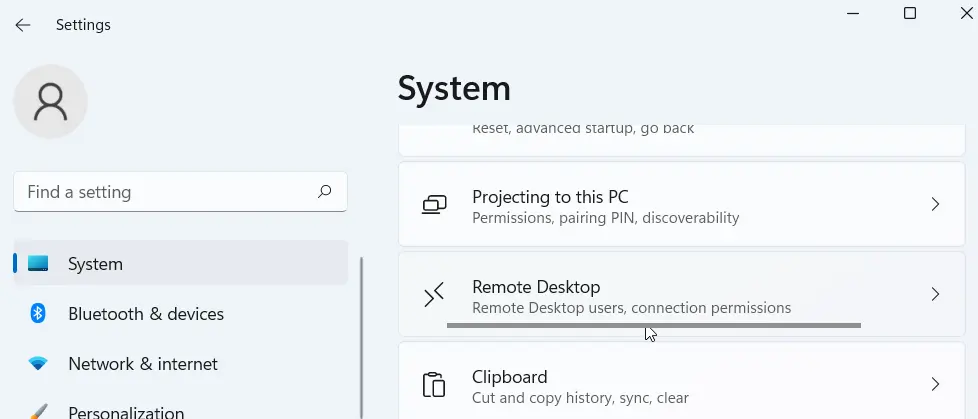Image resolution: width=978 pixels, height=419 pixels.
Task: Maximize the Settings window
Action: (910, 12)
